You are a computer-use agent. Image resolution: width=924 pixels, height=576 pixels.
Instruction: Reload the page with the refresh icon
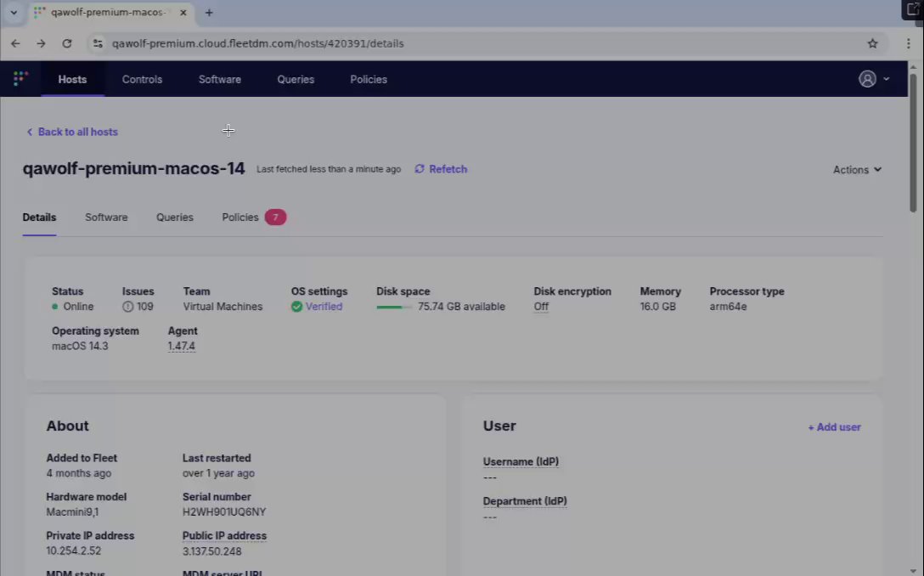(67, 43)
